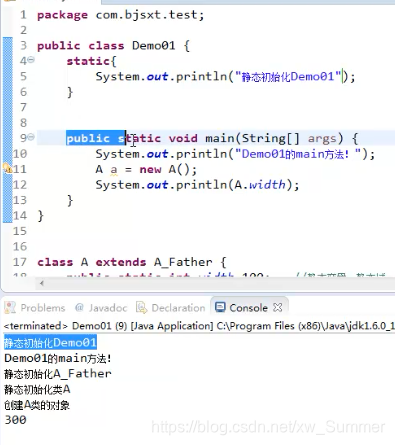Image resolution: width=395 pixels, height=445 pixels.
Task: Click console output '300'
Action: point(15,420)
